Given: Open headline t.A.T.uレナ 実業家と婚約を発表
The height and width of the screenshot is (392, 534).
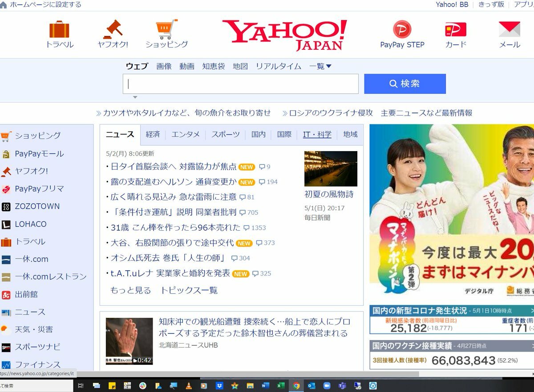Looking at the screenshot, I should (x=170, y=273).
